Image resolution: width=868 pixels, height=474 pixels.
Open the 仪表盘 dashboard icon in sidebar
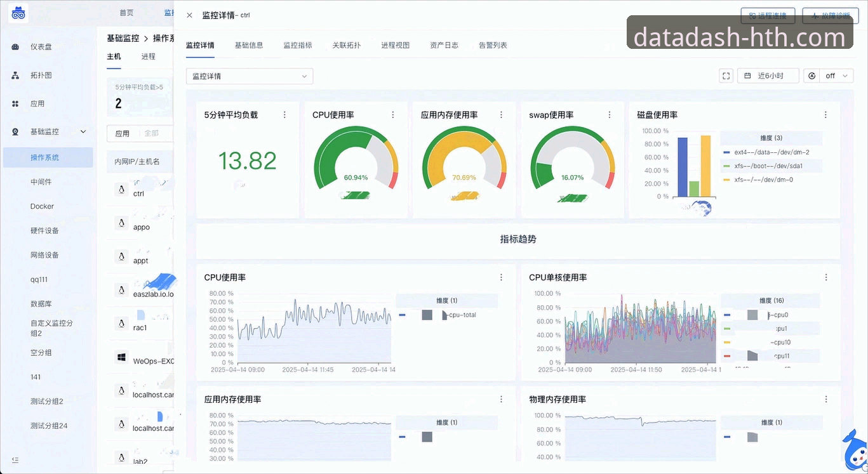tap(15, 47)
